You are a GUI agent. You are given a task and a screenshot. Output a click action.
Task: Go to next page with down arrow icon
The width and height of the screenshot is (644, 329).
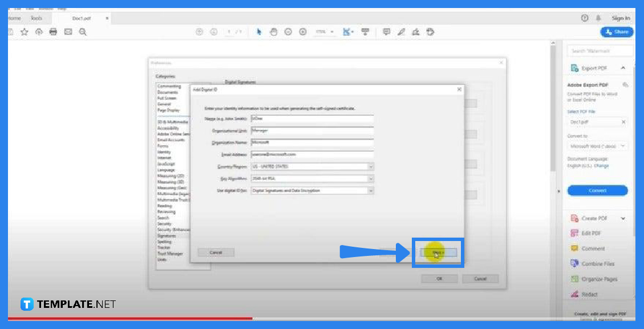213,31
